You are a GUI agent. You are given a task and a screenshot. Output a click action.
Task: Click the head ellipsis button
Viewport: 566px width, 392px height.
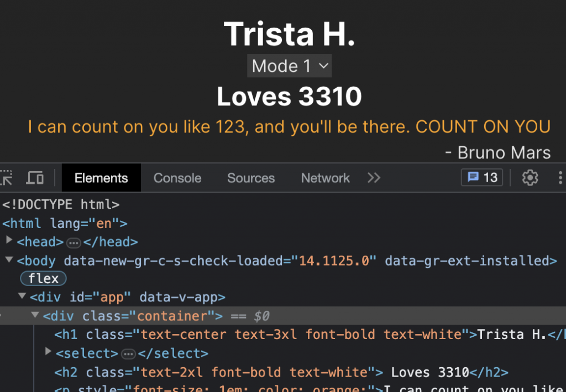(x=74, y=243)
